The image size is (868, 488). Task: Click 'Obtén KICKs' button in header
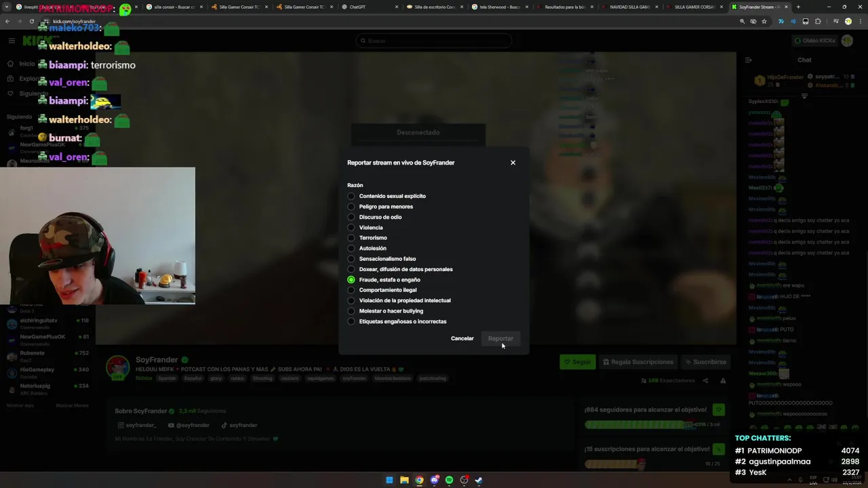pos(814,41)
